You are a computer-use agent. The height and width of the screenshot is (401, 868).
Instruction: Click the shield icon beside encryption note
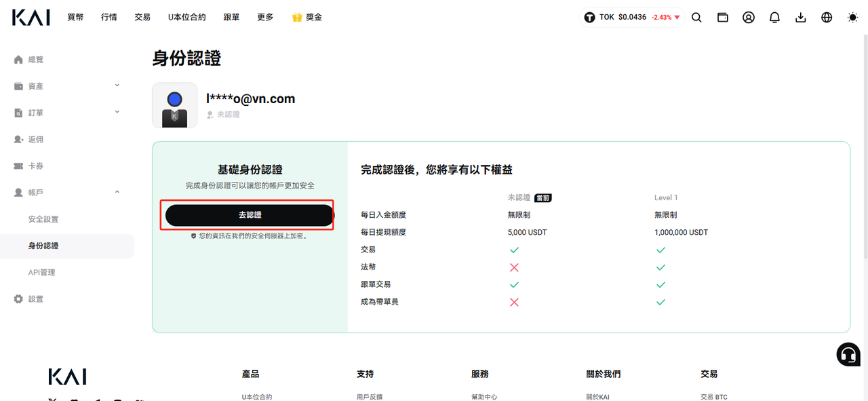tap(193, 236)
